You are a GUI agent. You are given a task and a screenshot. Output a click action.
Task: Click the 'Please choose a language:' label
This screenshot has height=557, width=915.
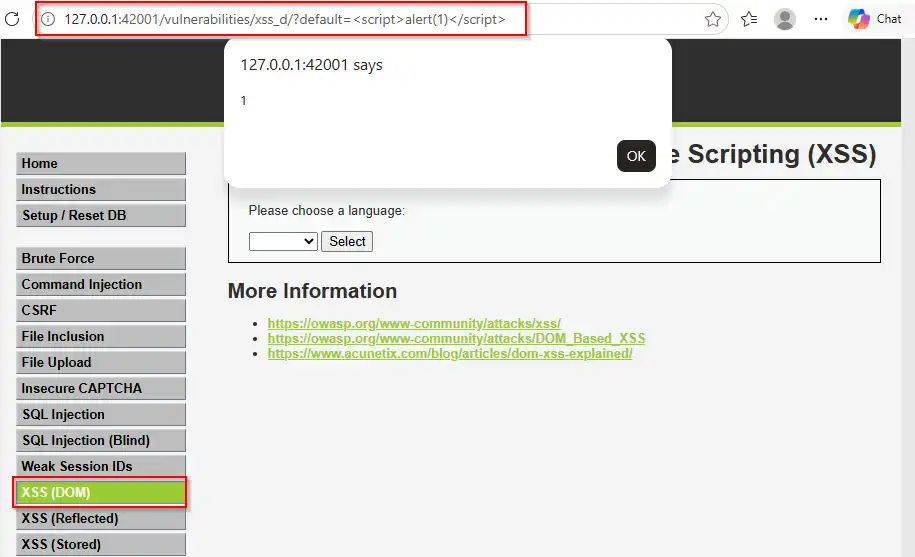(x=326, y=211)
